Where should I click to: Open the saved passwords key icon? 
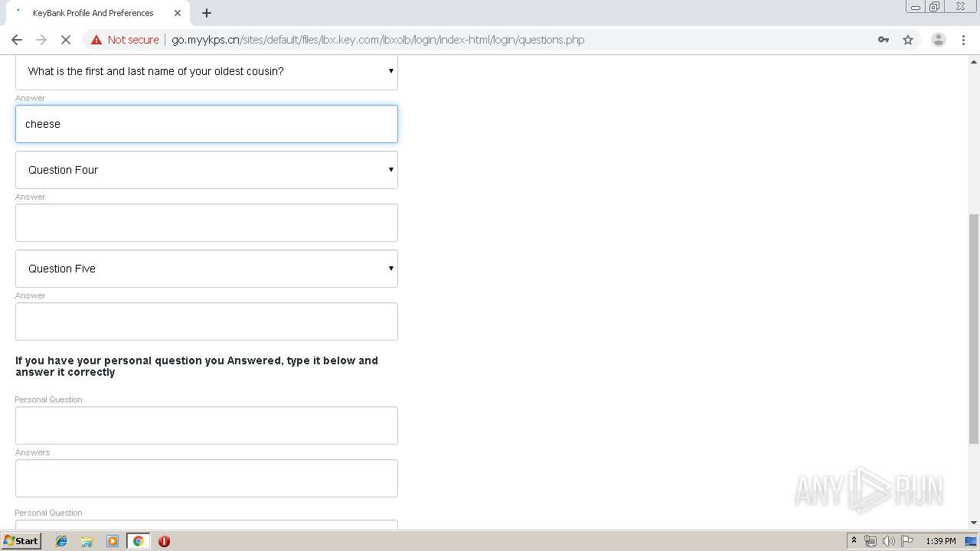point(884,40)
